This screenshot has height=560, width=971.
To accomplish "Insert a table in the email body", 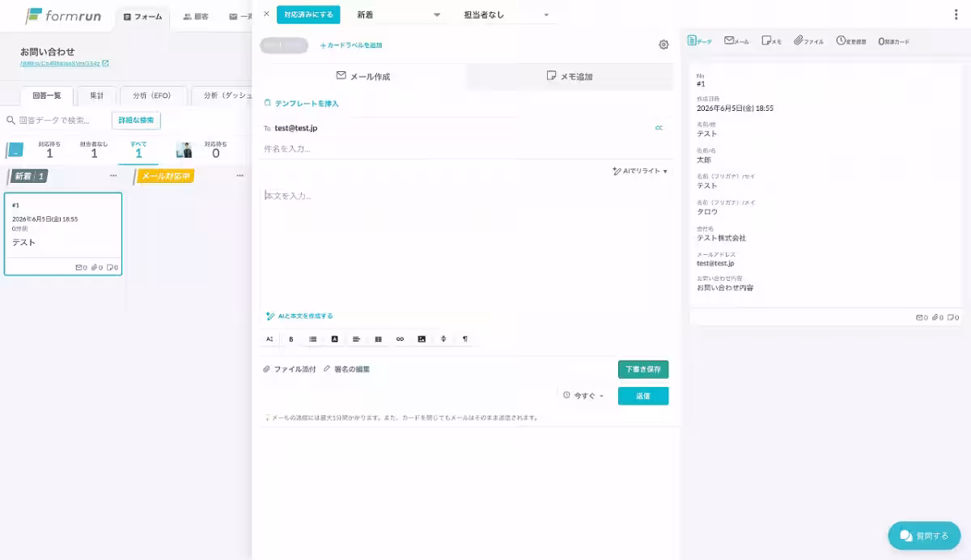I will pyautogui.click(x=378, y=339).
